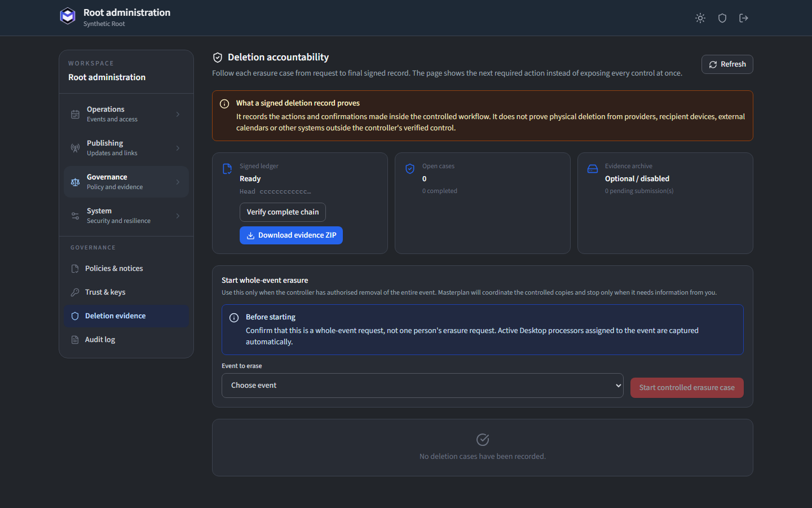Screen dimensions: 812x508
Task: Click the Policies & notices document icon
Action: [x=75, y=269]
